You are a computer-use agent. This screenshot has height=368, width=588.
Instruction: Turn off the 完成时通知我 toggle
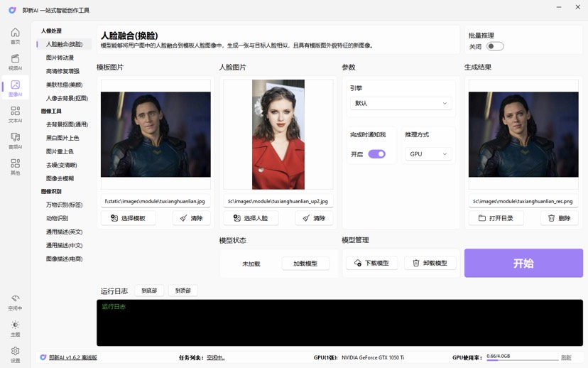[x=376, y=154]
